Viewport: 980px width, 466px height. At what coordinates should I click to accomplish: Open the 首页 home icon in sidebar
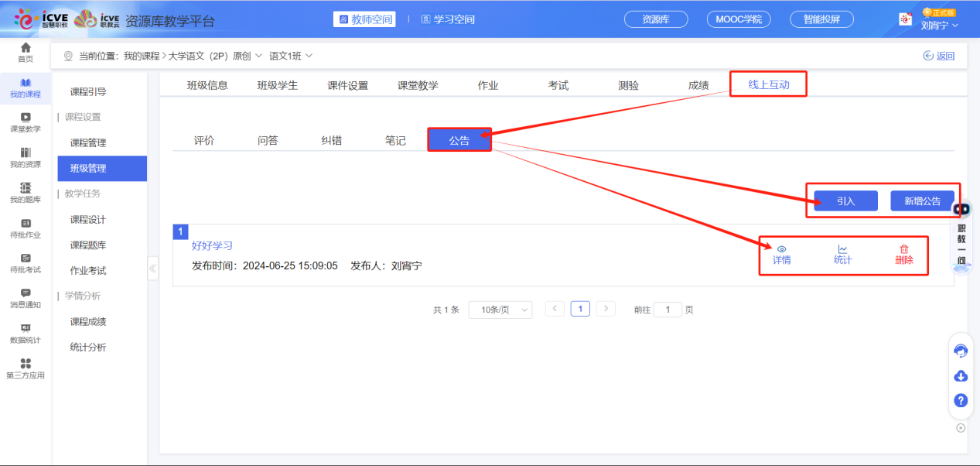(x=24, y=52)
